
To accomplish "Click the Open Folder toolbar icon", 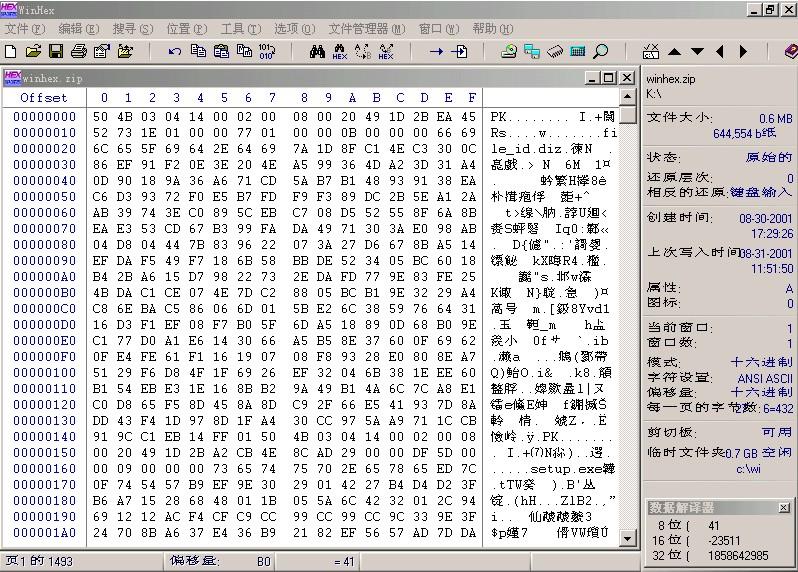I will tap(125, 51).
